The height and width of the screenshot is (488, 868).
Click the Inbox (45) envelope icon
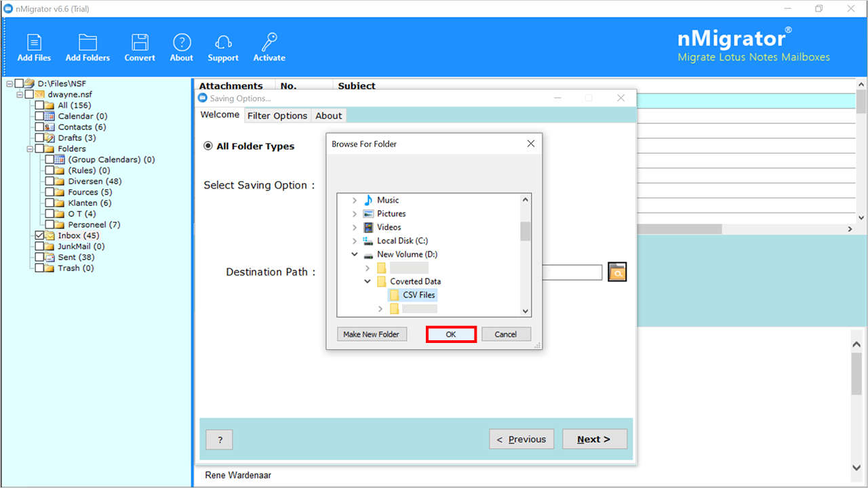tap(50, 235)
